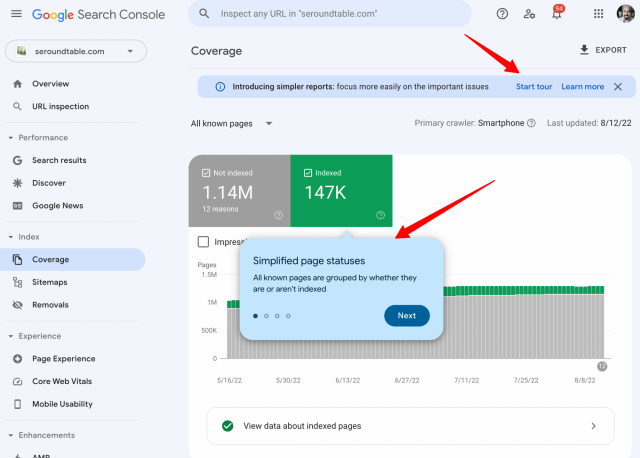
Task: Click the user profile avatar
Action: click(625, 14)
